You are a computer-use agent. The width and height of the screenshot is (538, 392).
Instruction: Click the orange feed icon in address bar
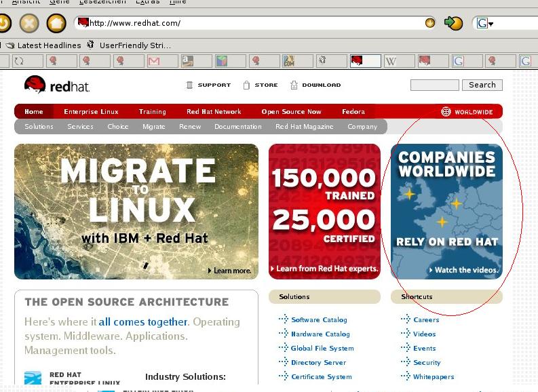coord(429,23)
